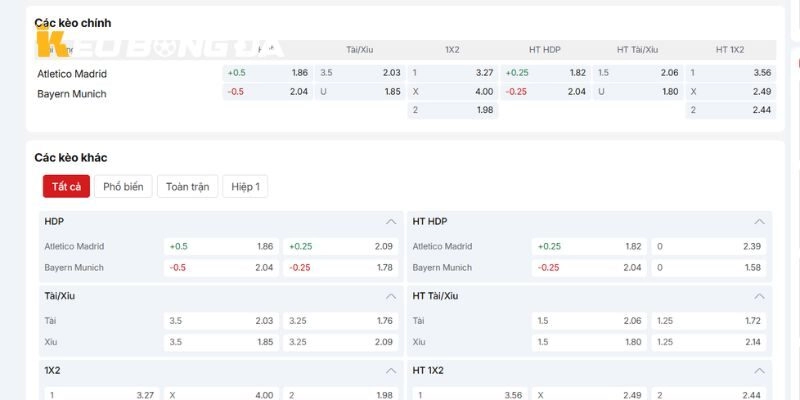
Task: Pick HT Xỉu 1.25 at 2.14
Action: click(x=709, y=342)
